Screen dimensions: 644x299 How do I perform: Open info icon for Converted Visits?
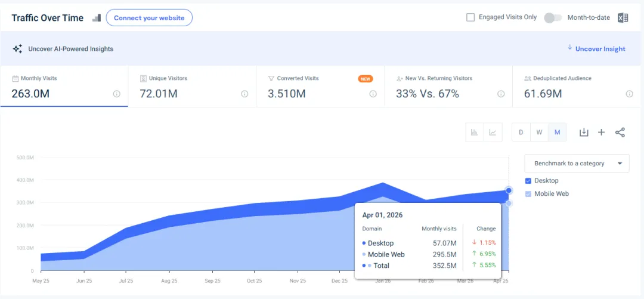[x=373, y=94]
